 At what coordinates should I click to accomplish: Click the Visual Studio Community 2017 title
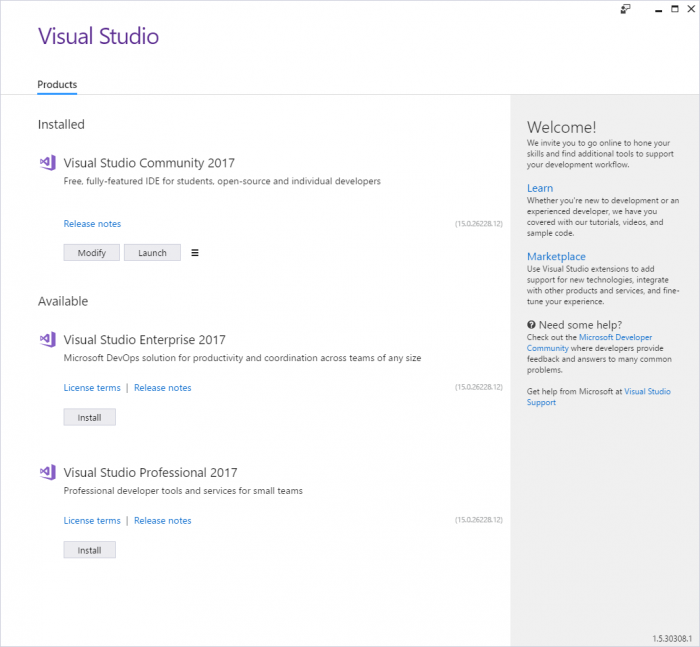tap(149, 163)
